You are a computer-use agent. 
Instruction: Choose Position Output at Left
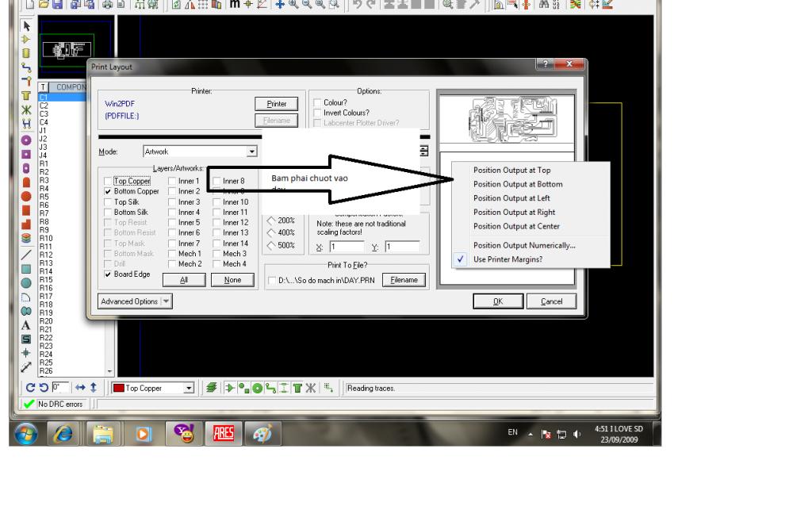tap(511, 198)
